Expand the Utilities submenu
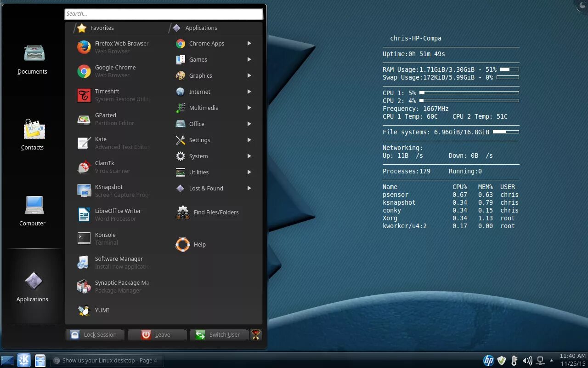This screenshot has width=588, height=368. (x=214, y=172)
